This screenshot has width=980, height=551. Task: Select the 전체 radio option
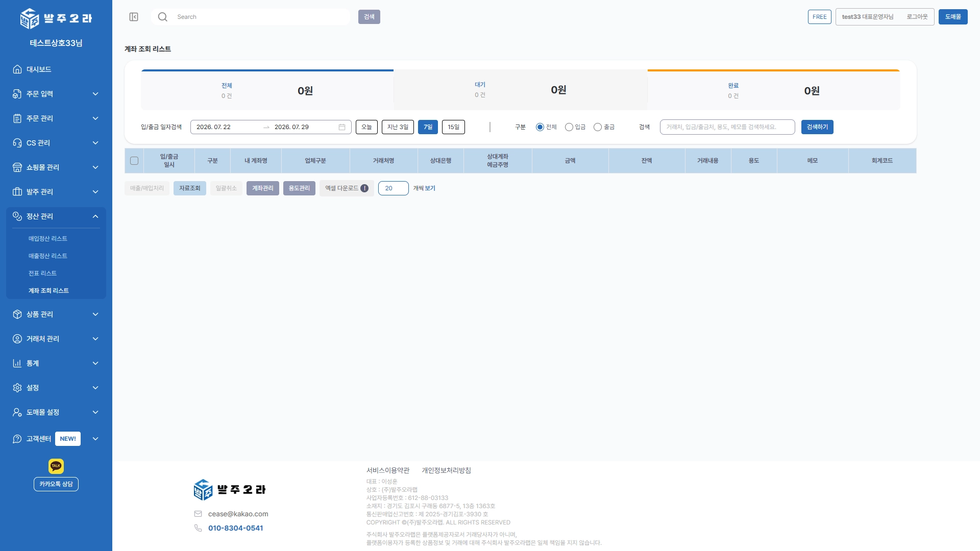540,127
